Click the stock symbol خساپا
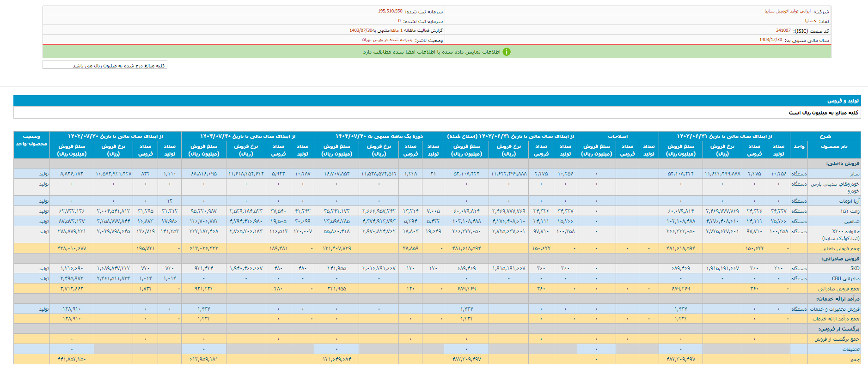Viewport: 868px width, 368px height. click(810, 21)
